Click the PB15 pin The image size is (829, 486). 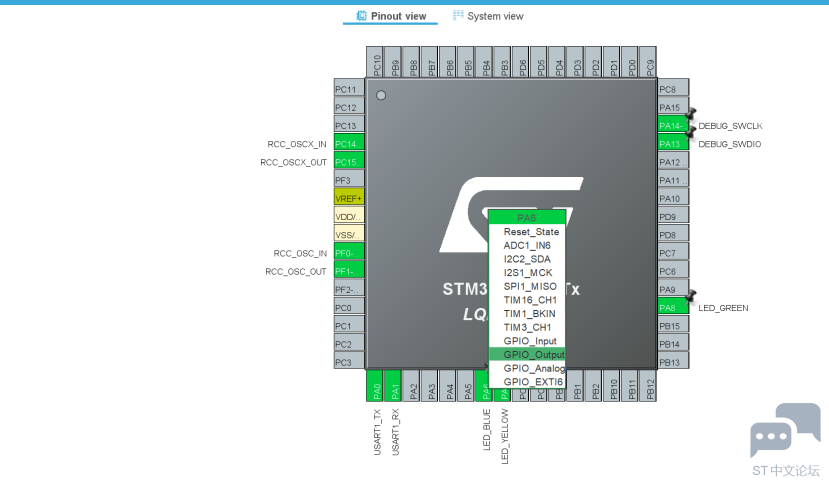pos(674,326)
